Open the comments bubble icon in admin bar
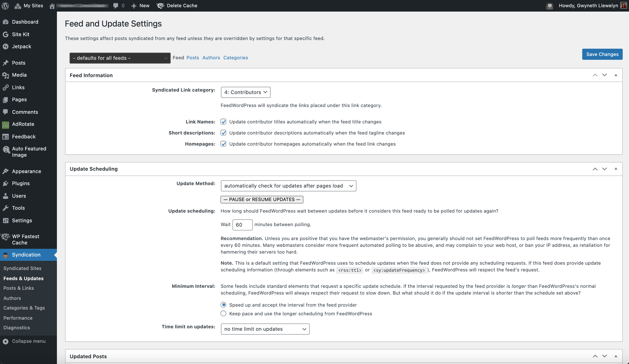The width and height of the screenshot is (629, 364). coord(116,6)
